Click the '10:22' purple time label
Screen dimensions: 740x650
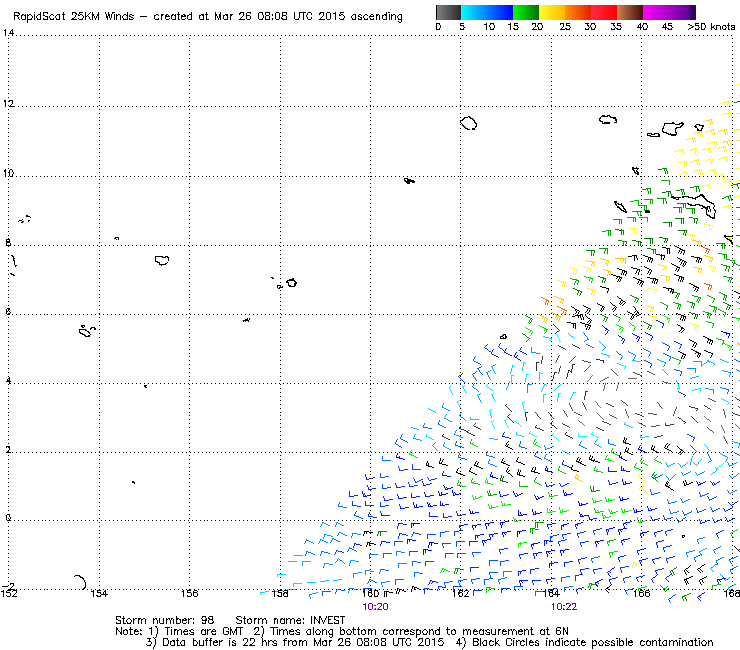pyautogui.click(x=563, y=607)
